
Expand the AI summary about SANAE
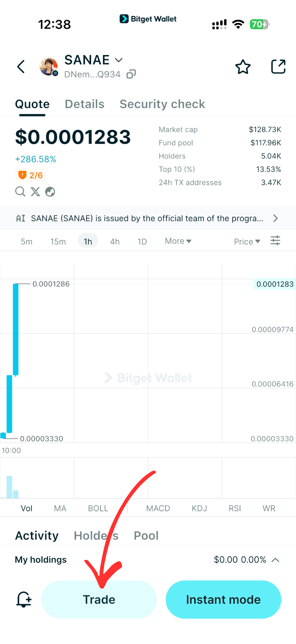pyautogui.click(x=275, y=218)
